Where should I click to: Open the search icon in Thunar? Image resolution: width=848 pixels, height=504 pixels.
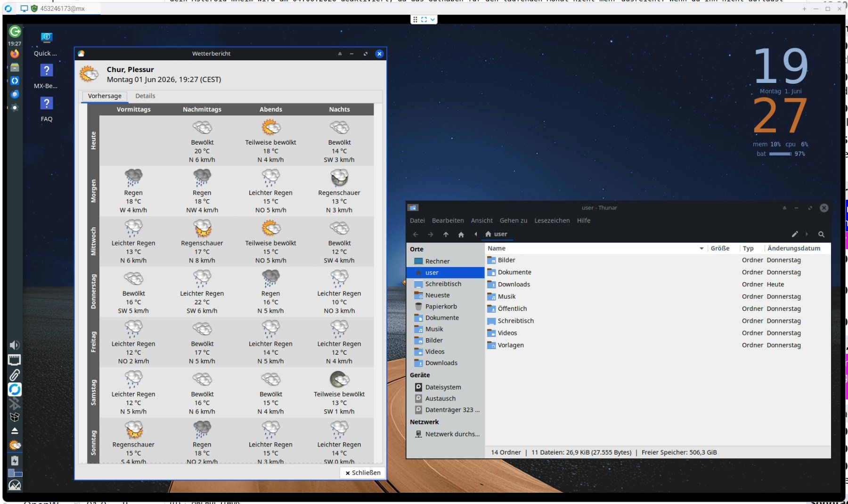coord(821,234)
